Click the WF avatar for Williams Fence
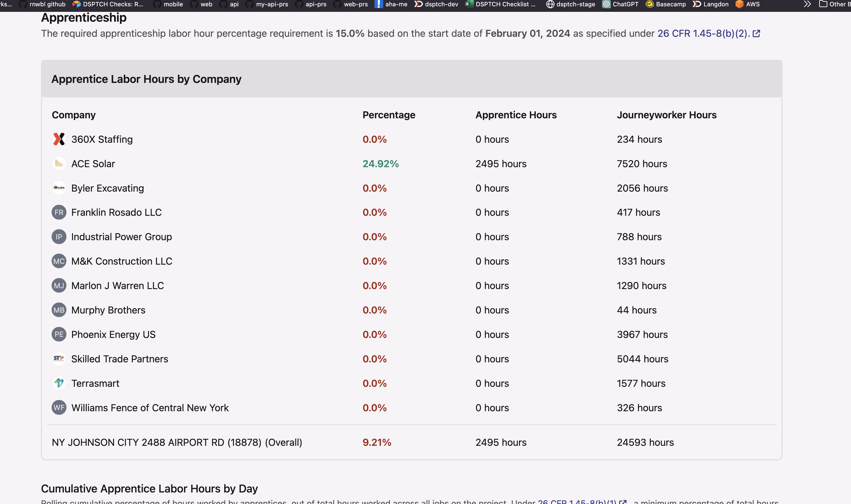The height and width of the screenshot is (504, 851). coord(59,408)
